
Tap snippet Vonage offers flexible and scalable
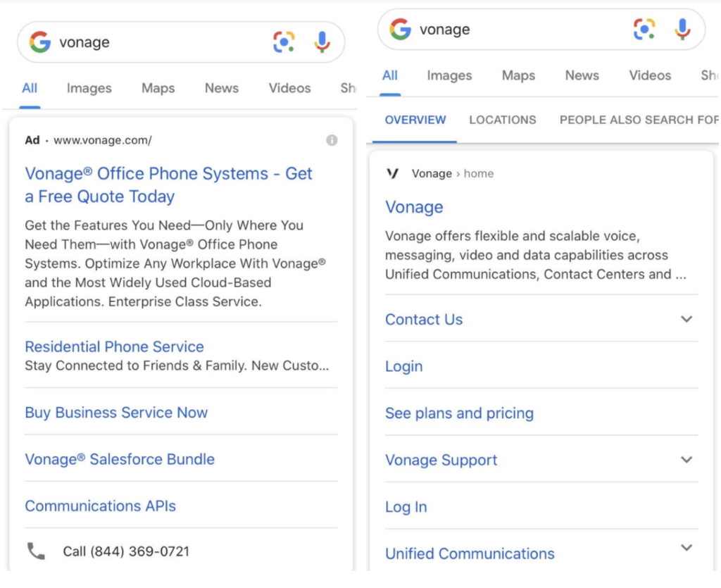536,255
